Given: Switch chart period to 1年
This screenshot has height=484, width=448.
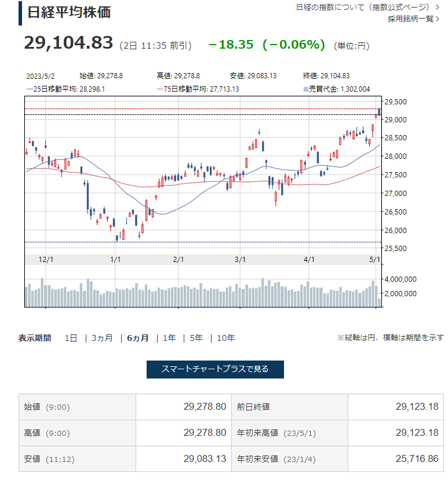Looking at the screenshot, I should 169,338.
